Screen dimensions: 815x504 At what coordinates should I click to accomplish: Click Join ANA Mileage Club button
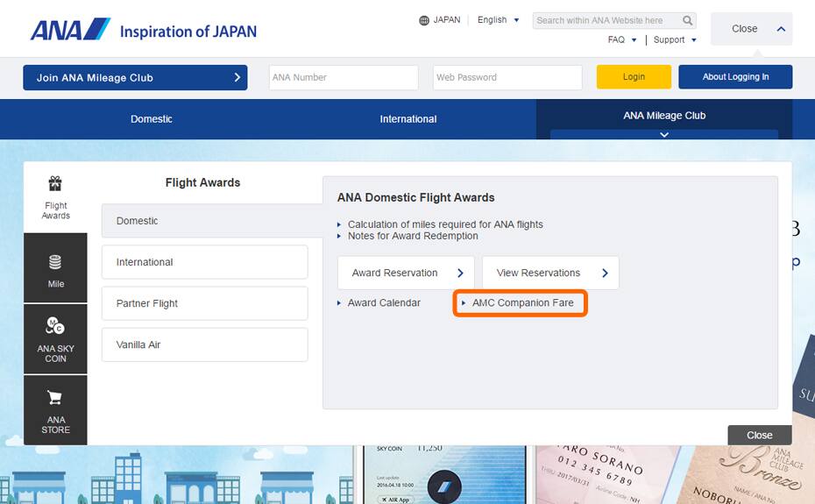point(135,77)
